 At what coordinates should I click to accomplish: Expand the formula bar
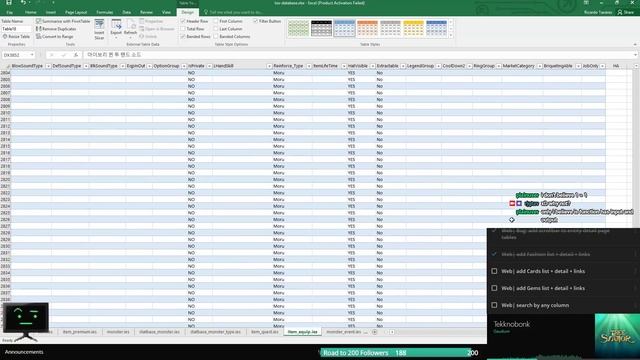point(636,55)
